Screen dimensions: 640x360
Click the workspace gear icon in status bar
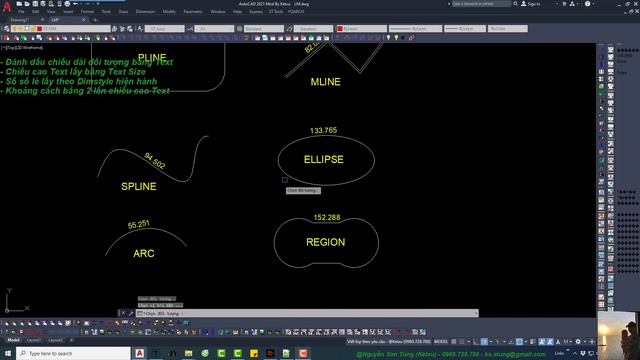pos(578,342)
